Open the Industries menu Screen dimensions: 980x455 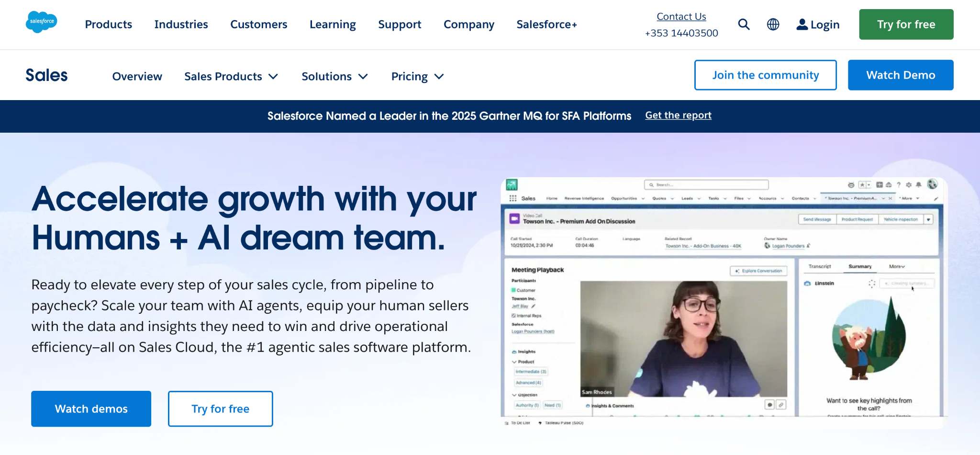(x=181, y=24)
